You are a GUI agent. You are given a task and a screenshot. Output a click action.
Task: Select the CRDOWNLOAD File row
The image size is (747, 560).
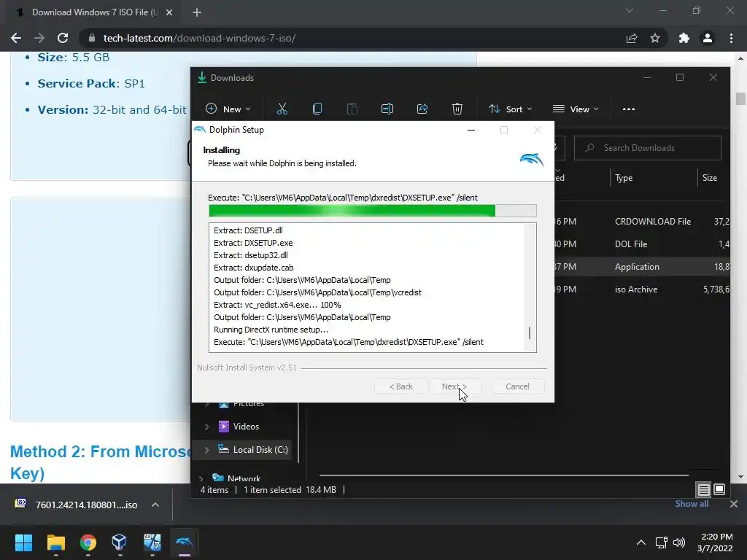click(642, 222)
